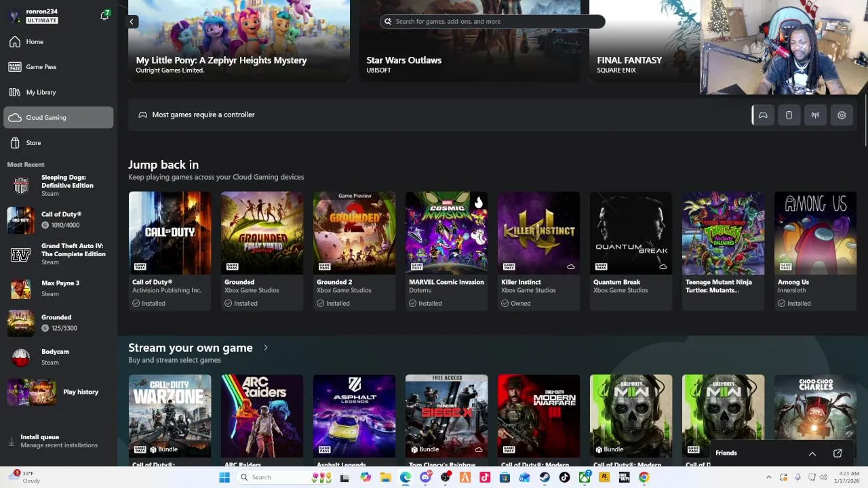Click the cloud icon on Killer Instinct card

coord(570,267)
